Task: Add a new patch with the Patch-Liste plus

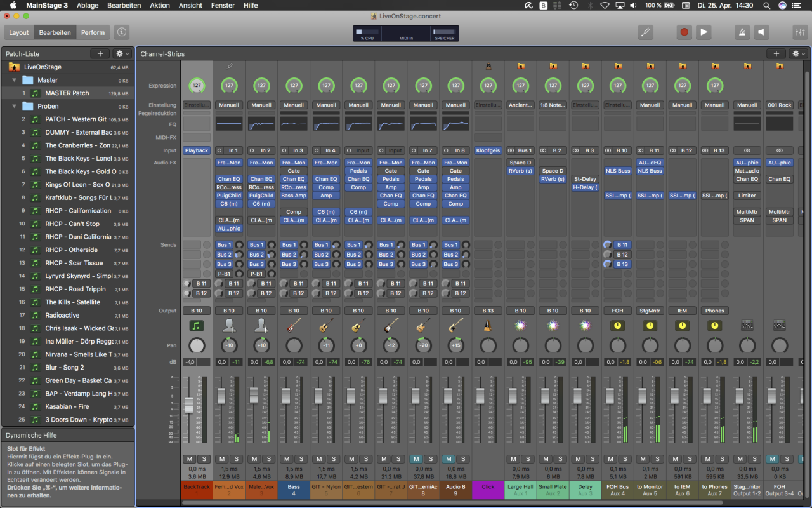Action: coord(100,54)
